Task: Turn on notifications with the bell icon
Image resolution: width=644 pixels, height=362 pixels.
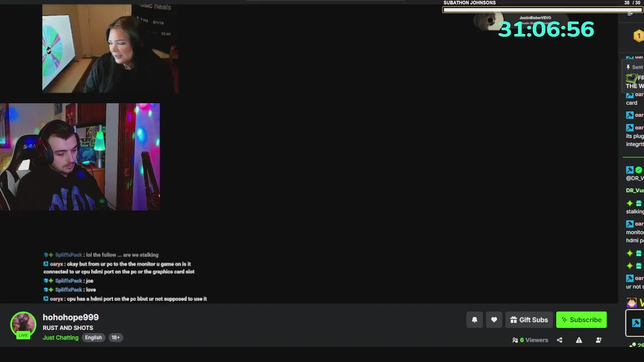Action: (474, 320)
